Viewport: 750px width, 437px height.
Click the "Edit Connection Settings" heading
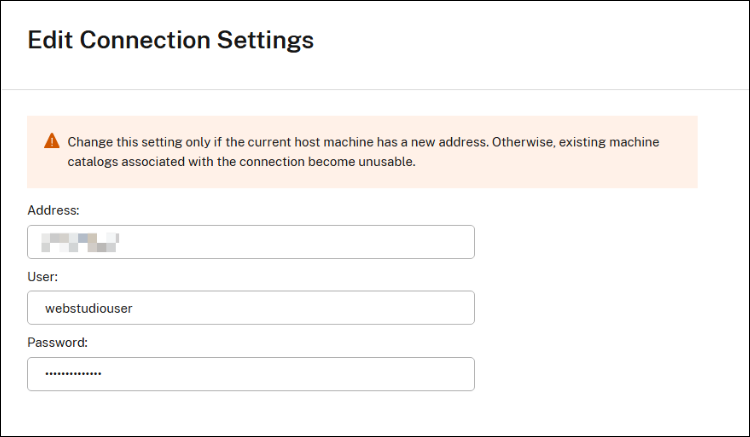click(x=171, y=40)
